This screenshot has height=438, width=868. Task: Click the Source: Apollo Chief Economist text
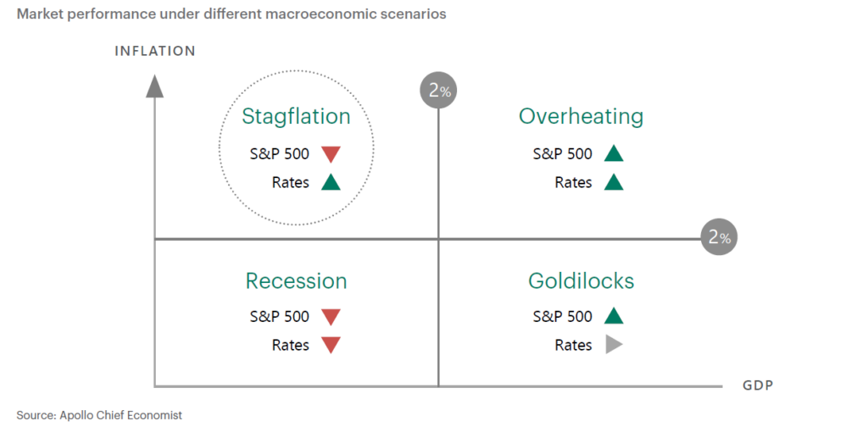(99, 415)
